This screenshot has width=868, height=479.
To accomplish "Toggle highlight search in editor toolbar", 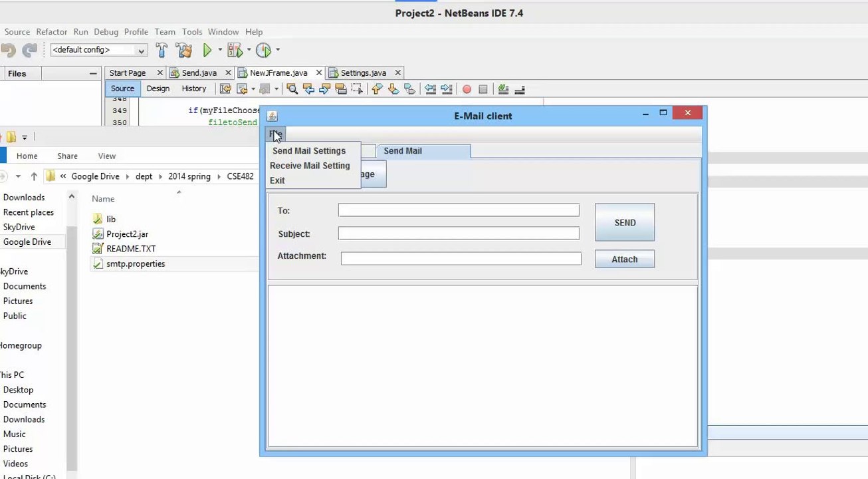I will [x=341, y=89].
